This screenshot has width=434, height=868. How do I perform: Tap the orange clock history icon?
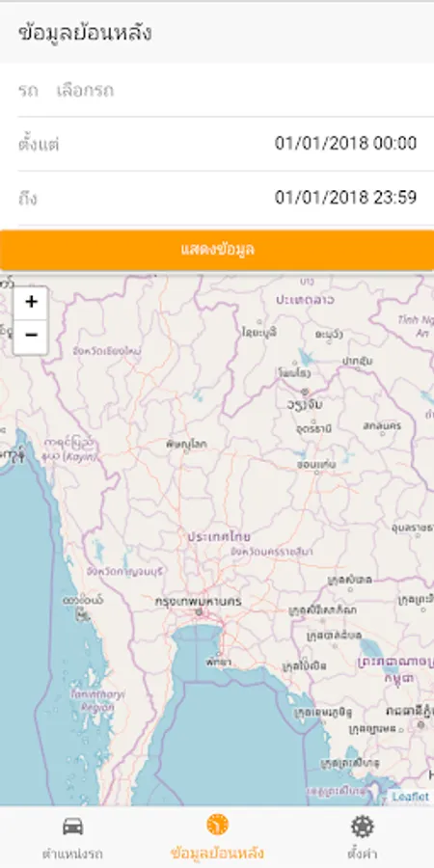[x=218, y=825]
